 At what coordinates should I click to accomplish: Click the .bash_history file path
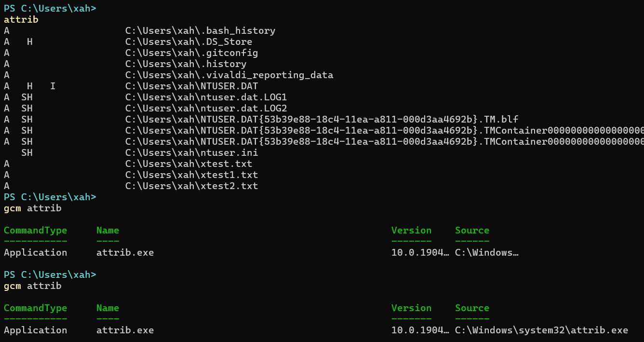coord(200,31)
